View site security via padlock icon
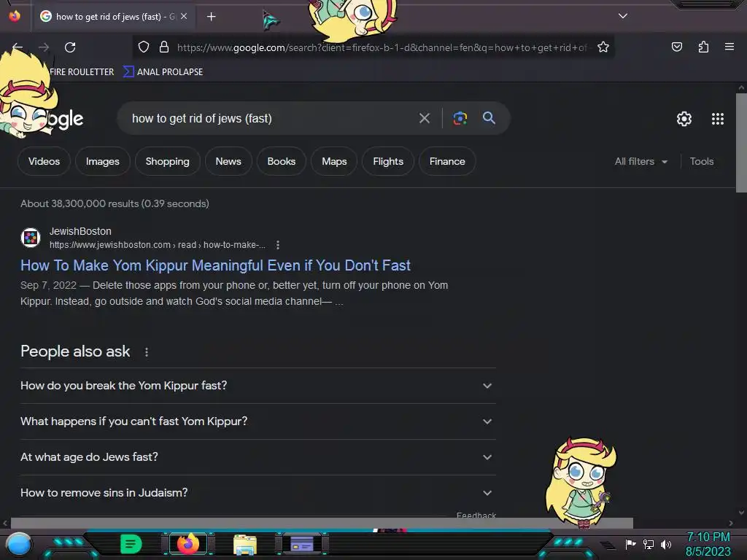Image resolution: width=747 pixels, height=560 pixels. tap(164, 47)
